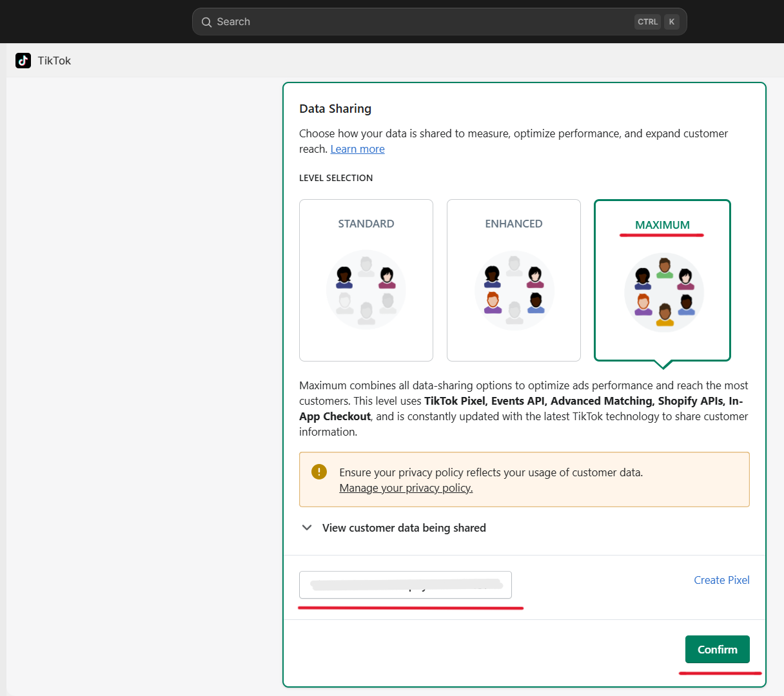Viewport: 784px width, 696px height.
Task: Follow the Manage your privacy policy link
Action: click(406, 488)
